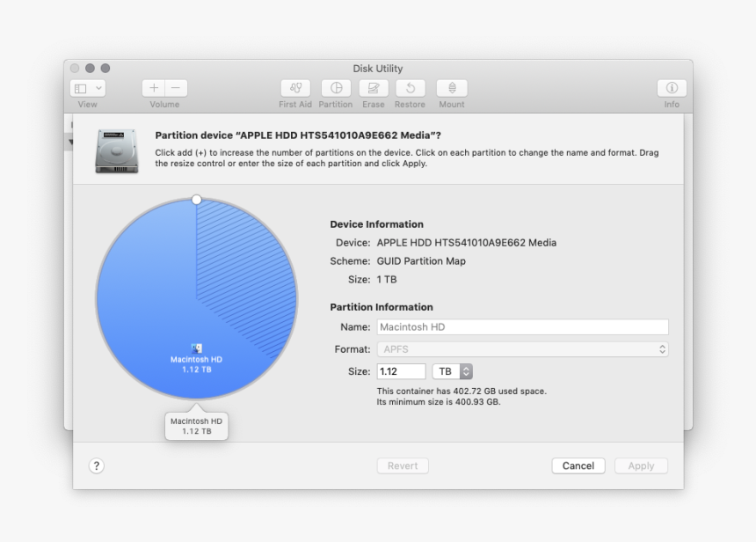Click the help question mark button
Image resolution: width=756 pixels, height=542 pixels.
pos(97,465)
